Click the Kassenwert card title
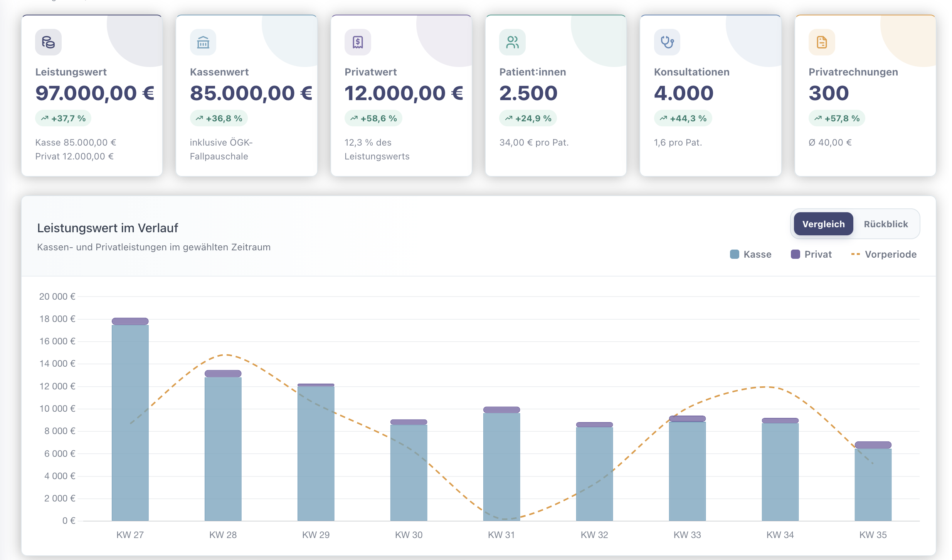Screen dimensions: 952x560 (x=219, y=72)
